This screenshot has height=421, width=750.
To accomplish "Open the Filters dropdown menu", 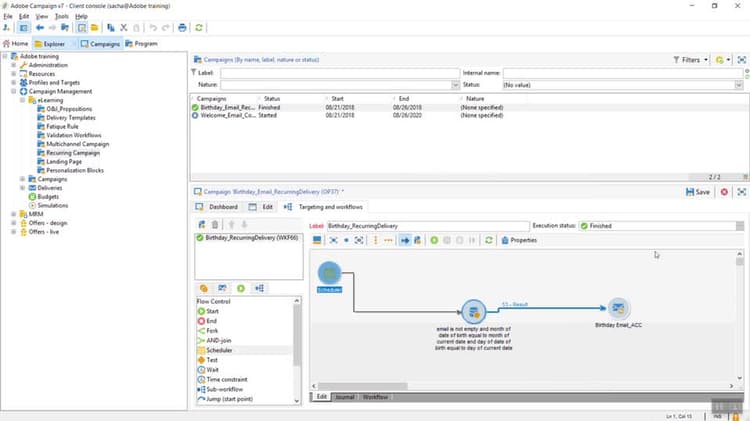I will [x=691, y=60].
